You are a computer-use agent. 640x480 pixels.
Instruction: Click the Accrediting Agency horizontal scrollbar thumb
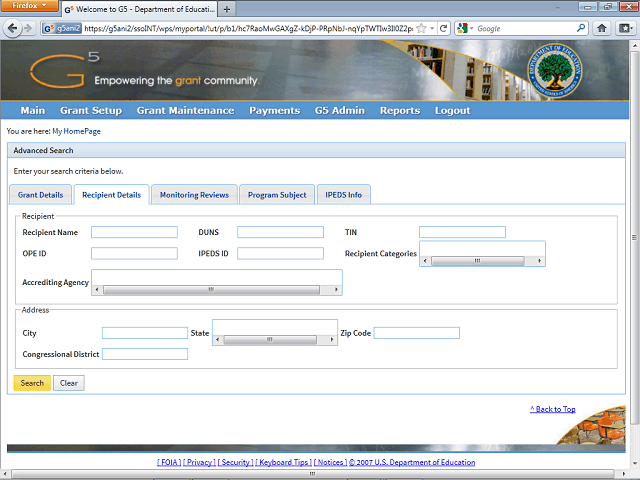click(x=211, y=289)
